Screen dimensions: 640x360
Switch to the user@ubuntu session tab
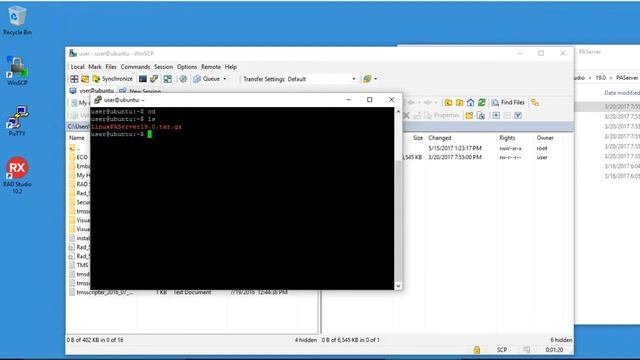pyautogui.click(x=92, y=91)
